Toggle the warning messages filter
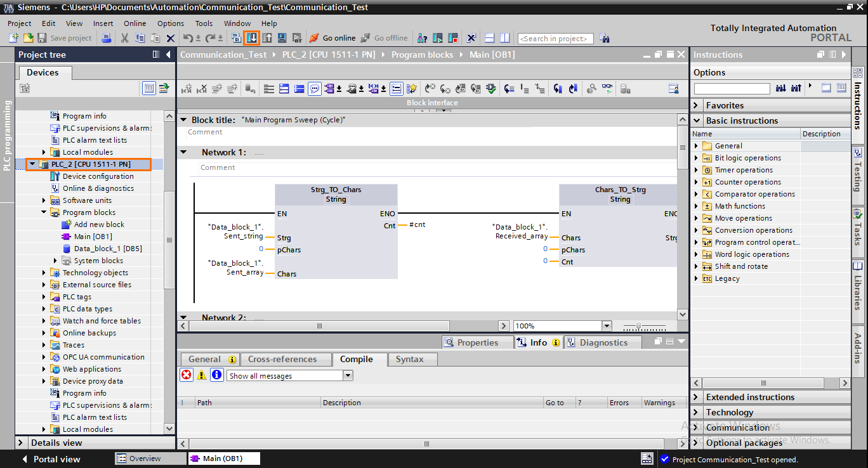Viewport: 868px width, 468px height. click(201, 375)
